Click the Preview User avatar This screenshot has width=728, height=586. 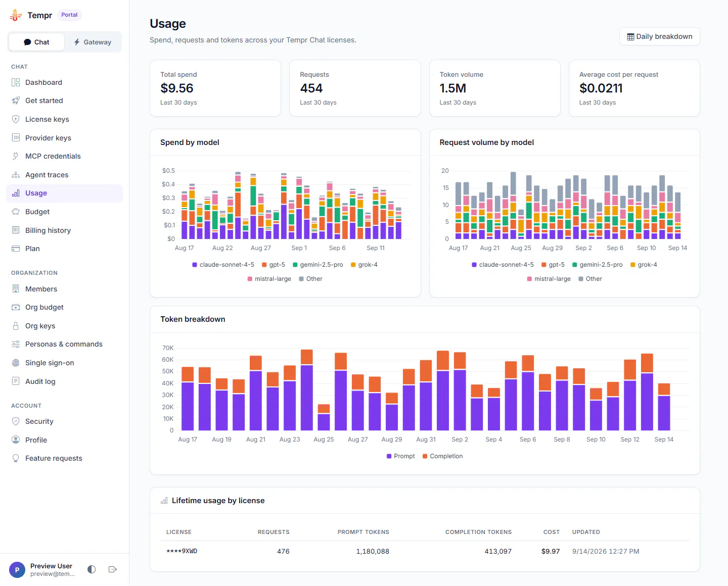pyautogui.click(x=17, y=570)
